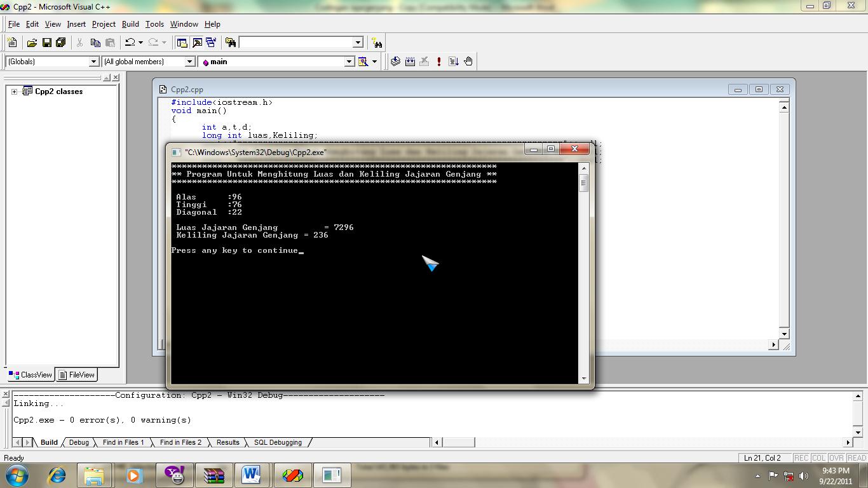Click the Build icon
868x488 pixels.
point(410,62)
